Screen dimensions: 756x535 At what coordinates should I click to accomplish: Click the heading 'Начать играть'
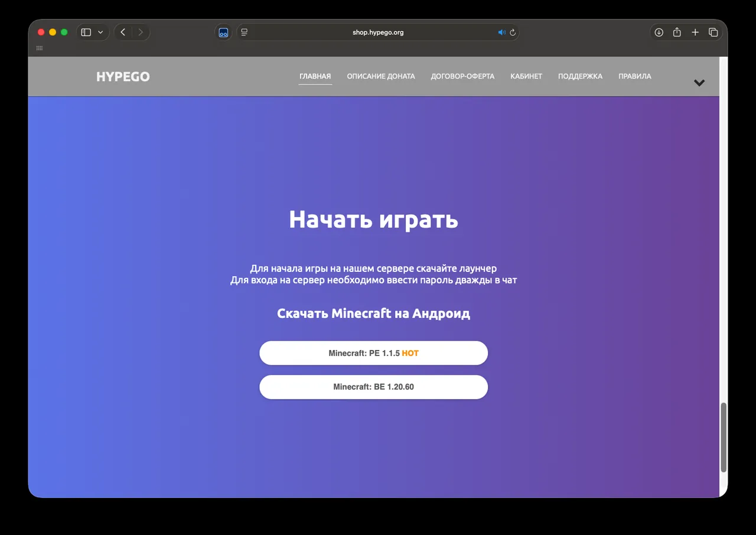click(374, 220)
